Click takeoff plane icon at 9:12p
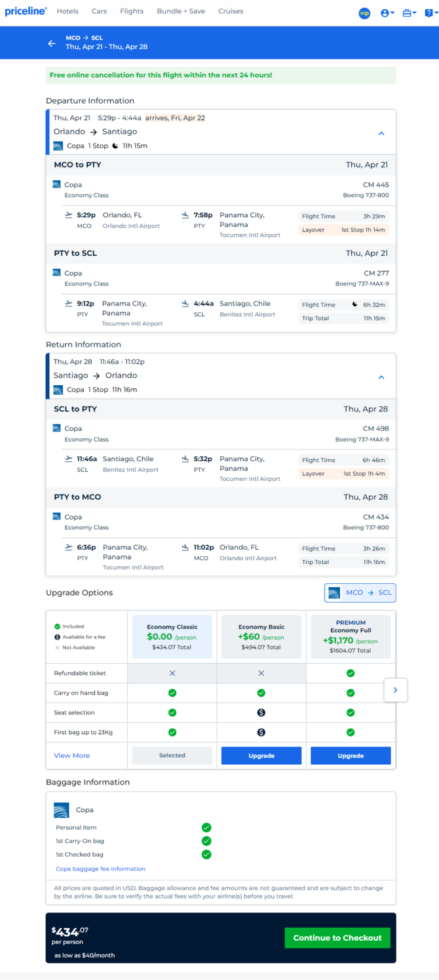 pos(69,304)
